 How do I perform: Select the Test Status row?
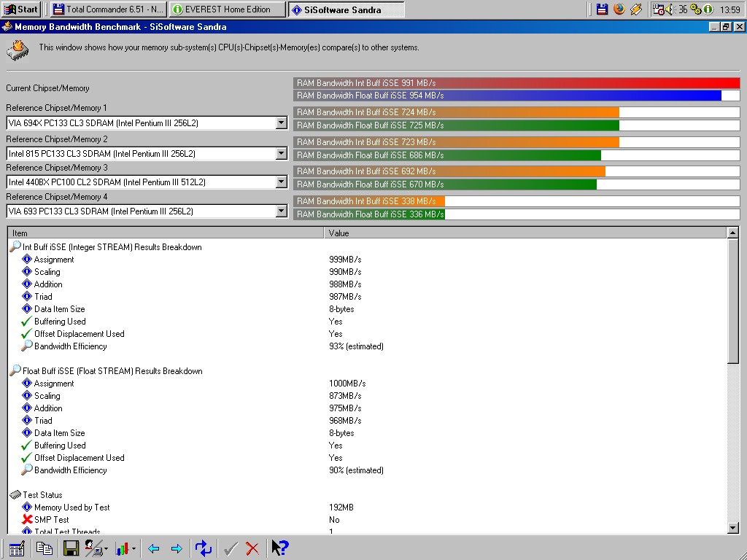pos(42,495)
